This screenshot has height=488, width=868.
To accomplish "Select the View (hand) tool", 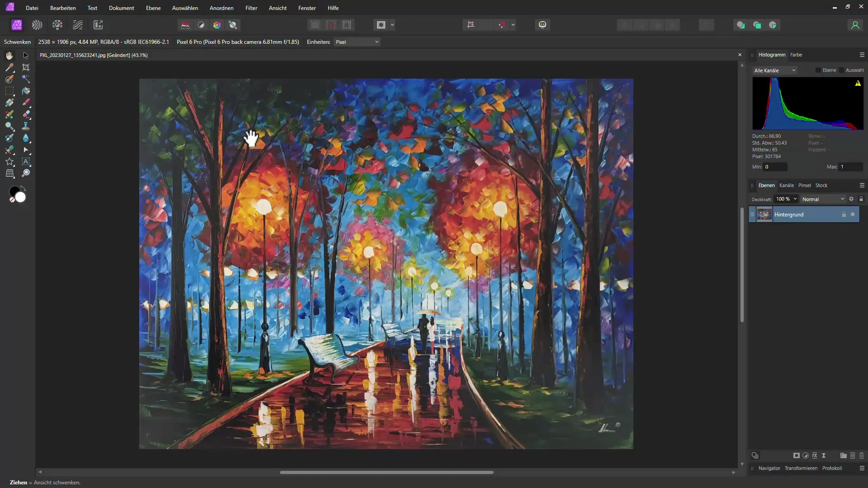I will point(9,55).
